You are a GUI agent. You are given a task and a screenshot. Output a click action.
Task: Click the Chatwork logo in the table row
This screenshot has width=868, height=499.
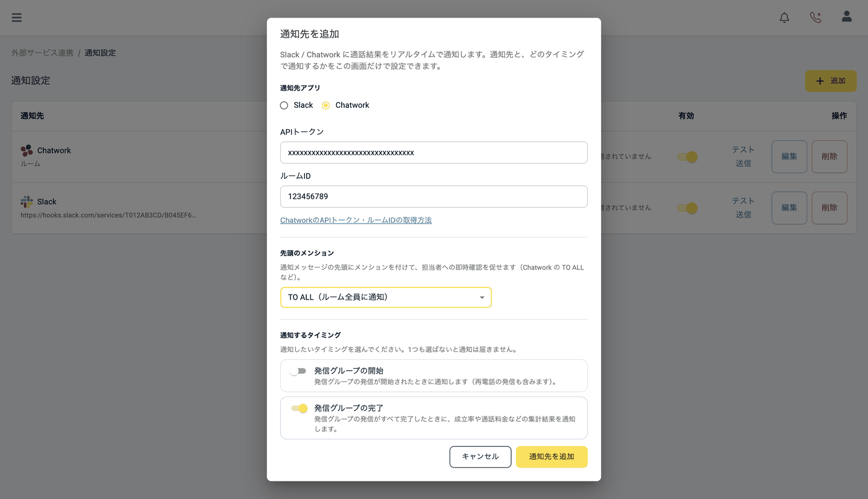click(27, 151)
